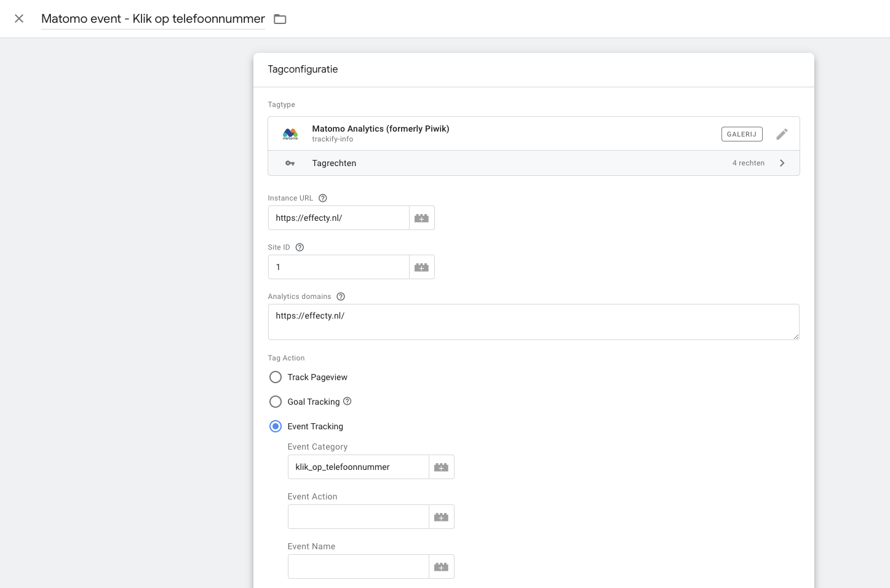The width and height of the screenshot is (890, 588).
Task: Click the key icon beside Tagrechten
Action: click(x=290, y=163)
